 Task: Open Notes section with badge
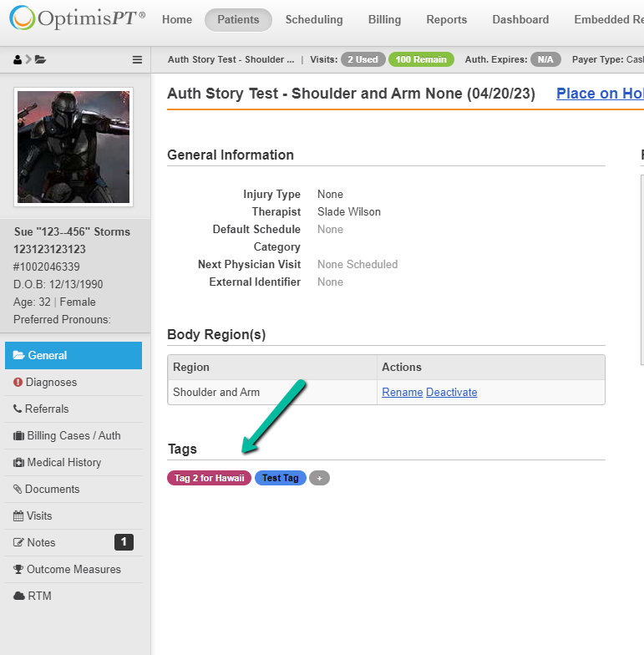(41, 542)
